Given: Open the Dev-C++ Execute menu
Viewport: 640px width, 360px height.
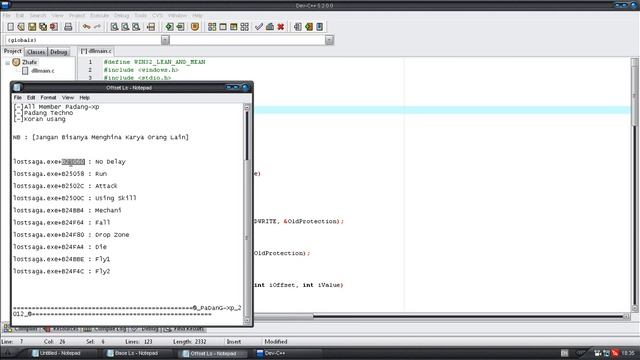Looking at the screenshot, I should pyautogui.click(x=100, y=16).
